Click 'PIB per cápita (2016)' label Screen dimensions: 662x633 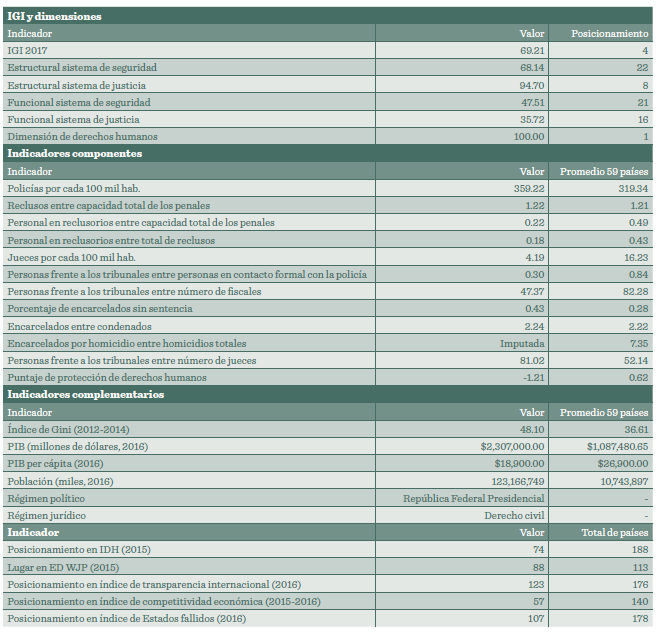point(55,463)
